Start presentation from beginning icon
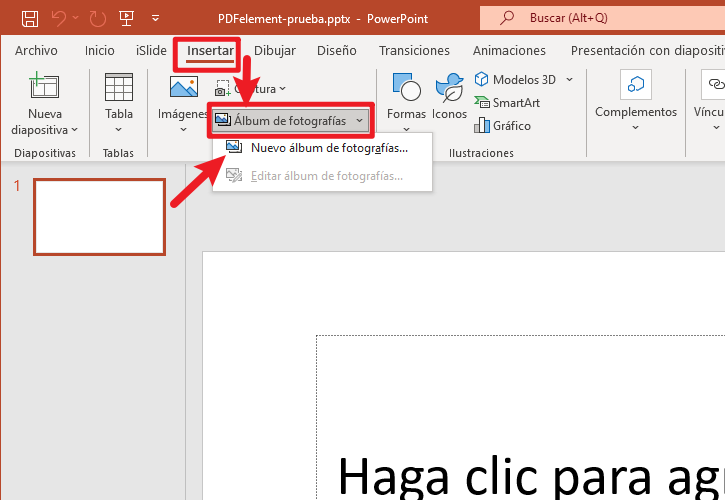This screenshot has height=500, width=725. pyautogui.click(x=126, y=19)
